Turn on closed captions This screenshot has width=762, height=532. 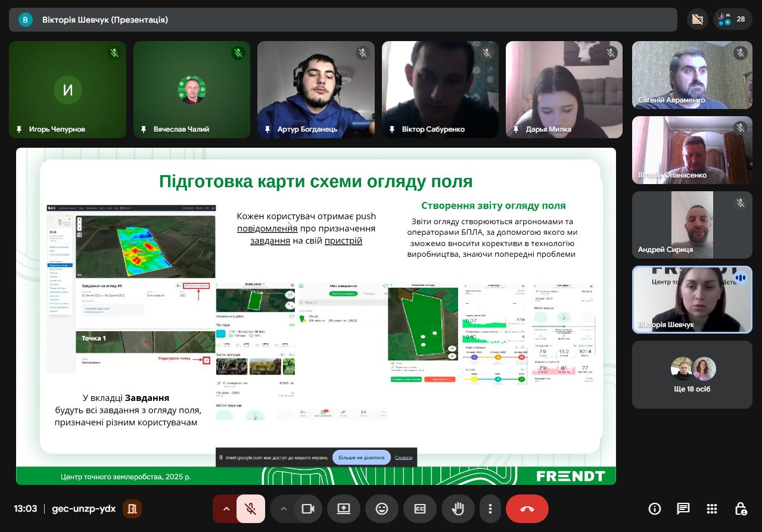[x=420, y=509]
